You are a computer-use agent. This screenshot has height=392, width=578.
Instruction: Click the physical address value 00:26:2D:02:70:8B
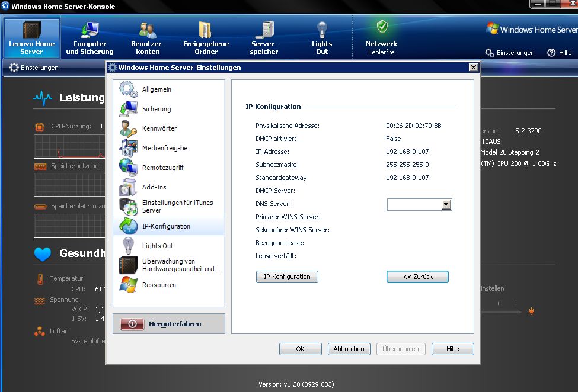pos(414,126)
